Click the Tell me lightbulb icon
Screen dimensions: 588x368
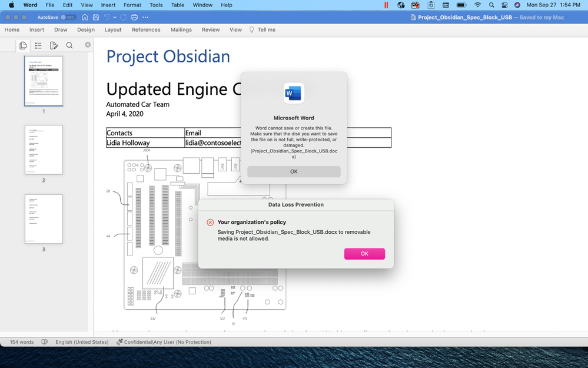pos(252,29)
